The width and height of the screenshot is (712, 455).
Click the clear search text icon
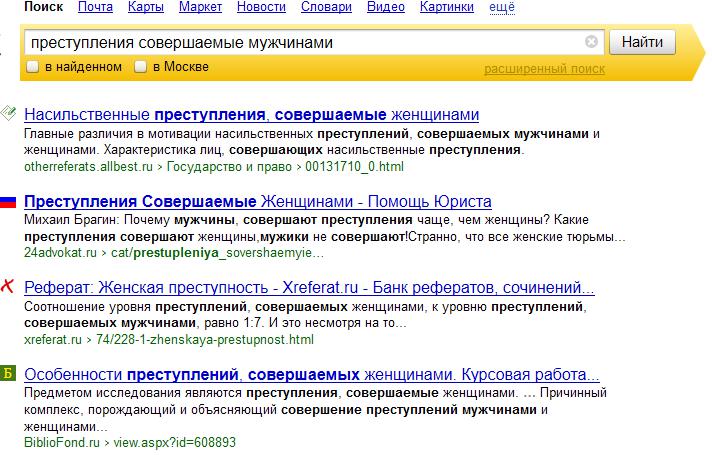[591, 42]
